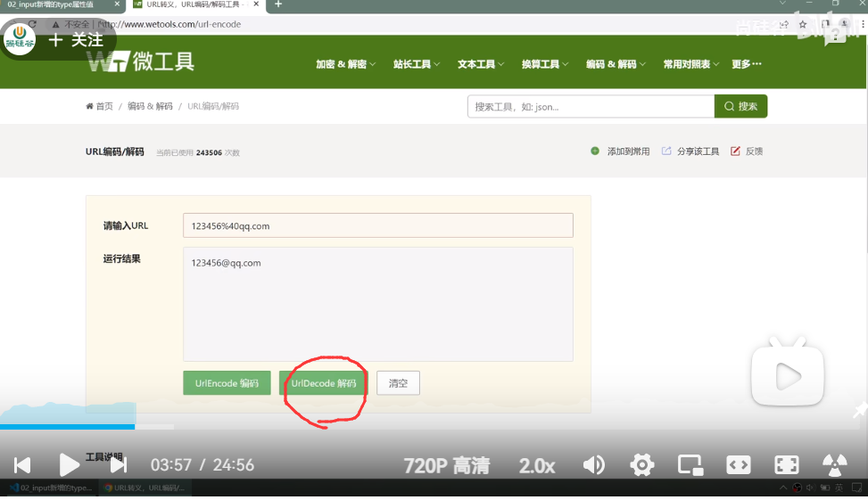Play the paused video
868x500 pixels.
(69, 464)
